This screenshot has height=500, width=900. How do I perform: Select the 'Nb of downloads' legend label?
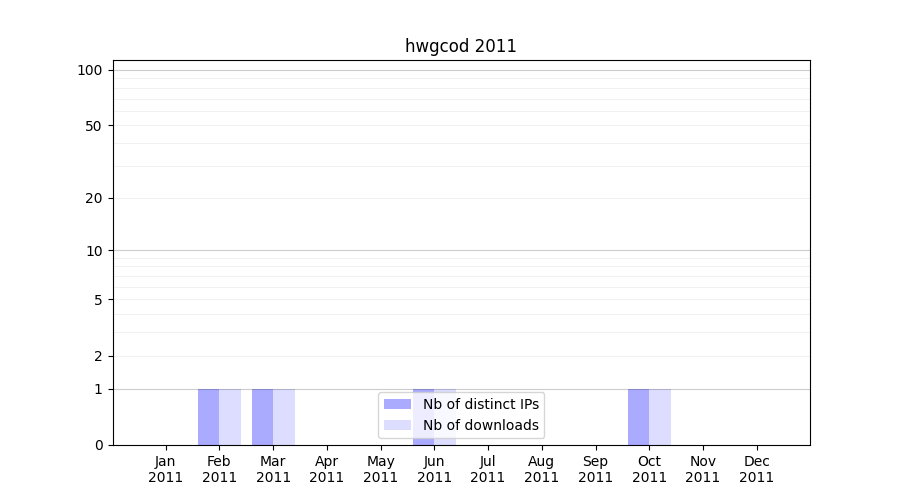coord(481,425)
